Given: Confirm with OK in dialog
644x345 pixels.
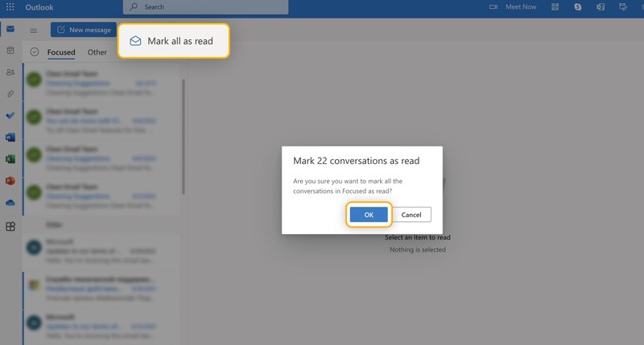Looking at the screenshot, I should 369,215.
